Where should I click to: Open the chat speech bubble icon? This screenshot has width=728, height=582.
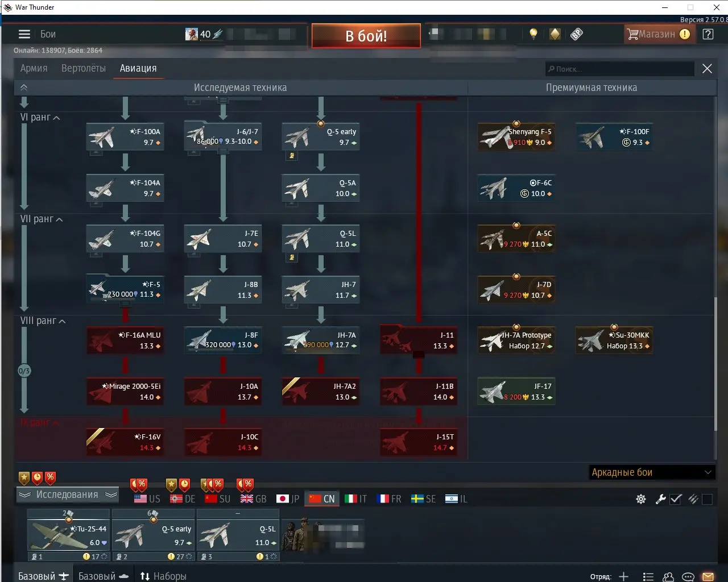[x=688, y=576]
